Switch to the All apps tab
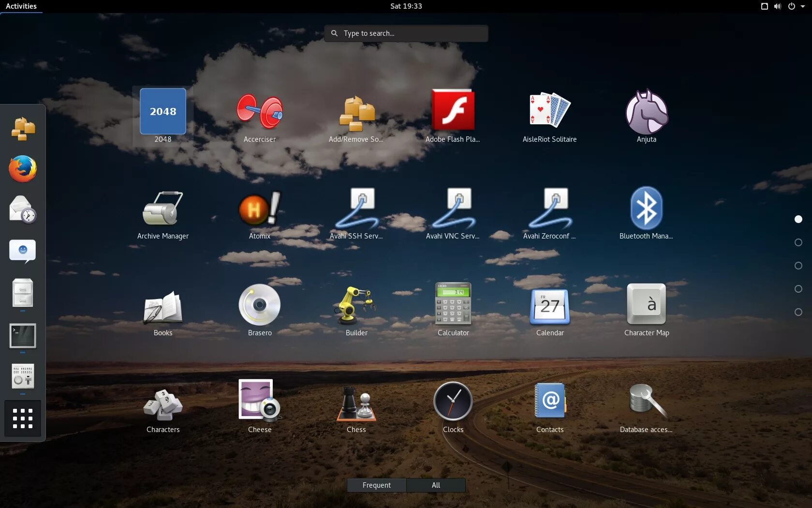The image size is (812, 508). click(x=436, y=485)
